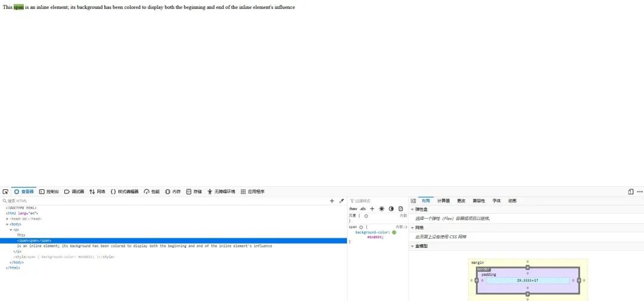644x301 pixels.
Task: Toggle the three-pane inspector sidebar icon
Action: point(413,201)
